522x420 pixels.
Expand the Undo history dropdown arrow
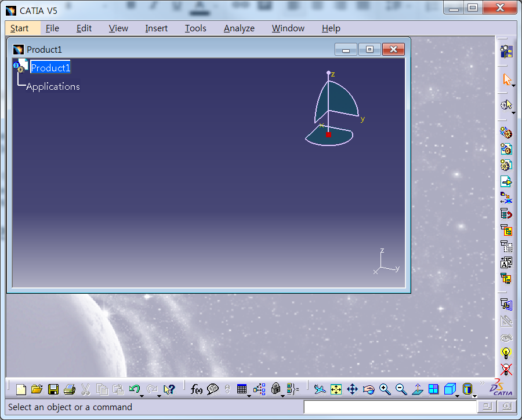142,396
